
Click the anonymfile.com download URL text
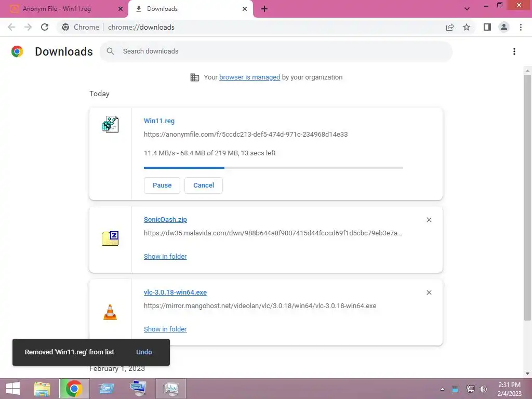pyautogui.click(x=246, y=135)
